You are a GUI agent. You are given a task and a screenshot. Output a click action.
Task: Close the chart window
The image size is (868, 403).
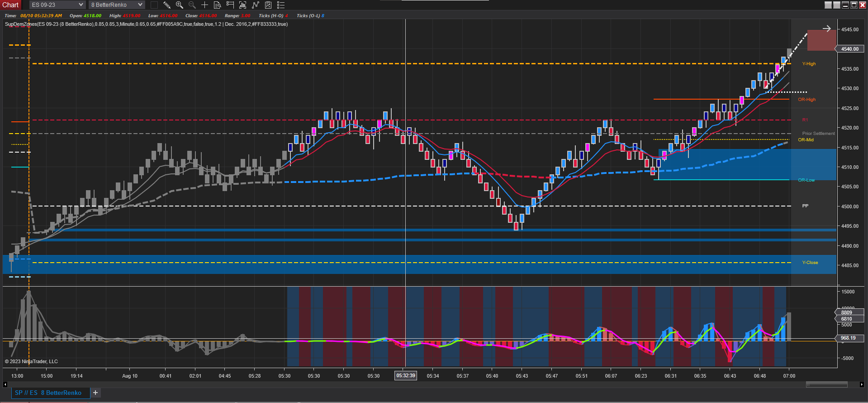(x=863, y=5)
